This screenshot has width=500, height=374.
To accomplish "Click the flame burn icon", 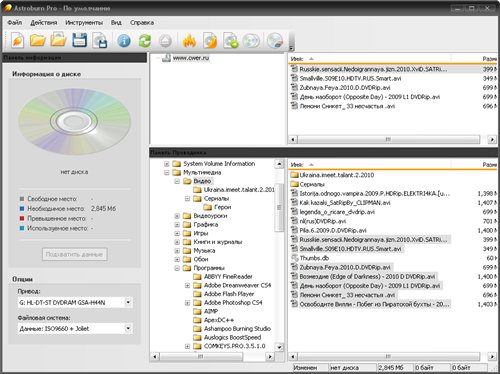I will click(x=189, y=41).
